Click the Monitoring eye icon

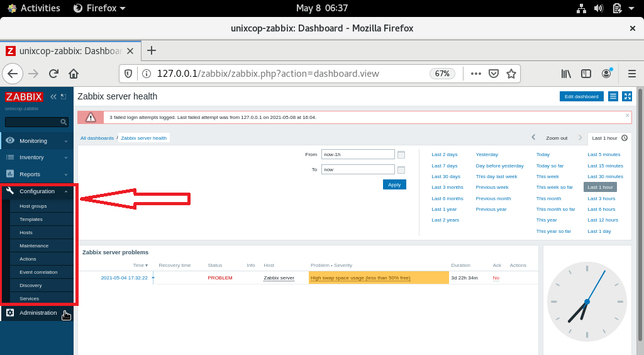tap(10, 140)
